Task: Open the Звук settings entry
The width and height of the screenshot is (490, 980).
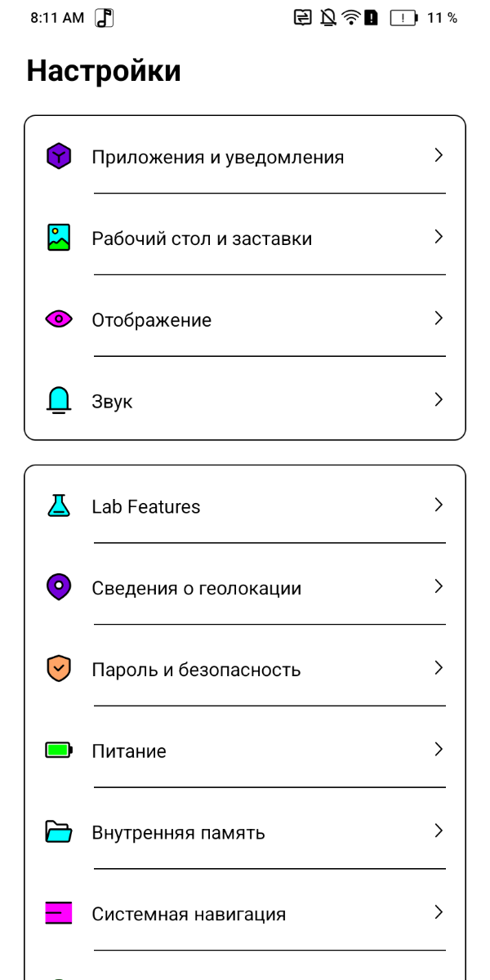Action: (x=112, y=402)
